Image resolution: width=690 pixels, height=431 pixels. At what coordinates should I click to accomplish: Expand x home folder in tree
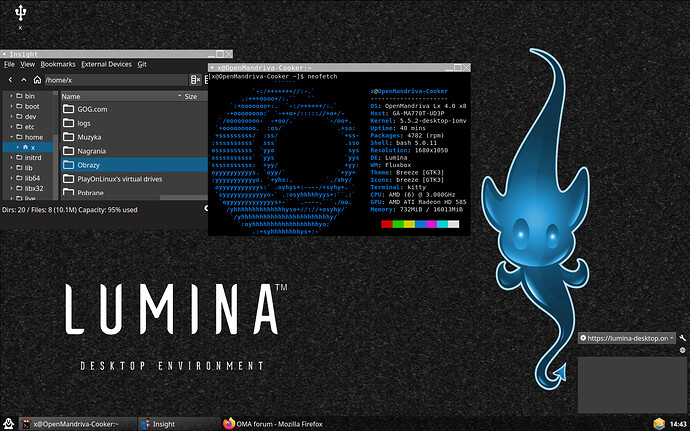click(x=18, y=147)
